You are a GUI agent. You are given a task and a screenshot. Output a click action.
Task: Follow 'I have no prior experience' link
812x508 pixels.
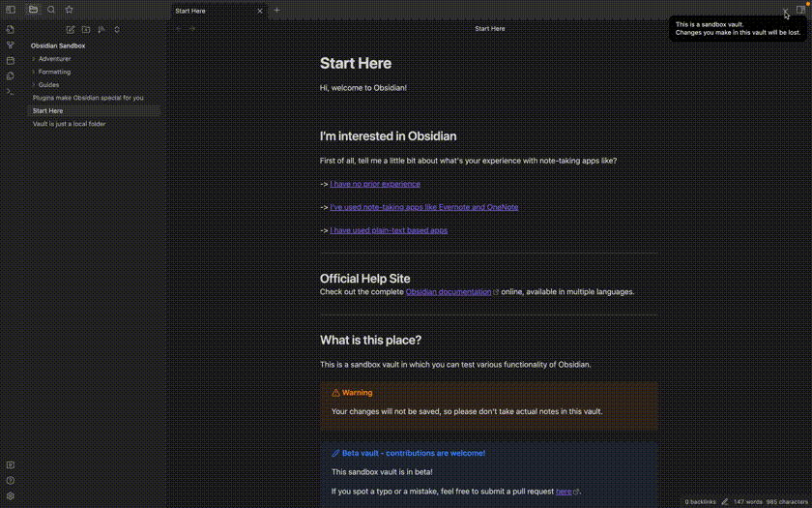coord(375,184)
